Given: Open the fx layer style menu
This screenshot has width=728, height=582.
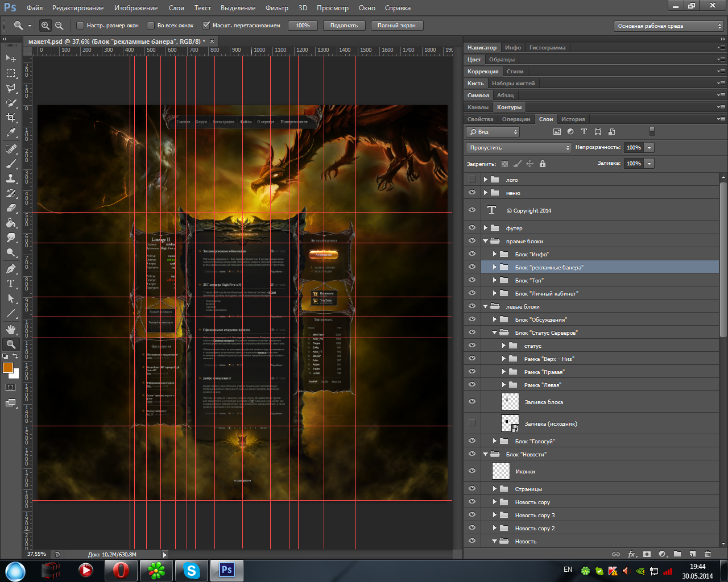Looking at the screenshot, I should (631, 554).
